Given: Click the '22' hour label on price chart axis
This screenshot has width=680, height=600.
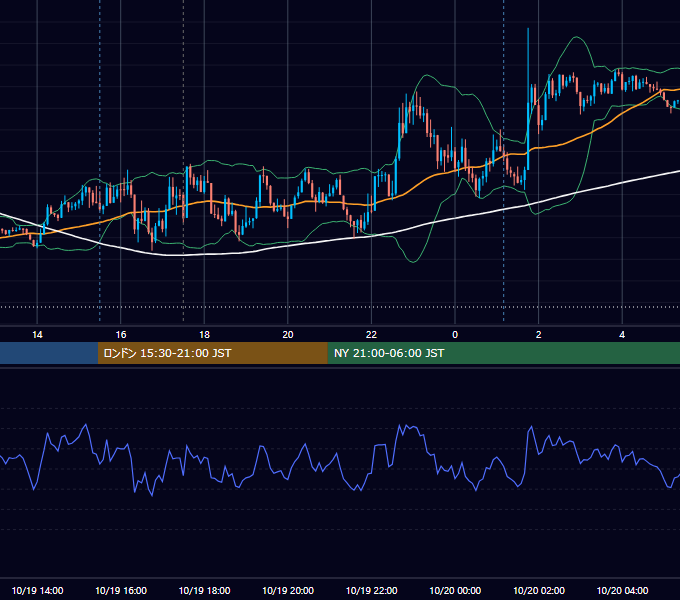Looking at the screenshot, I should click(x=371, y=335).
